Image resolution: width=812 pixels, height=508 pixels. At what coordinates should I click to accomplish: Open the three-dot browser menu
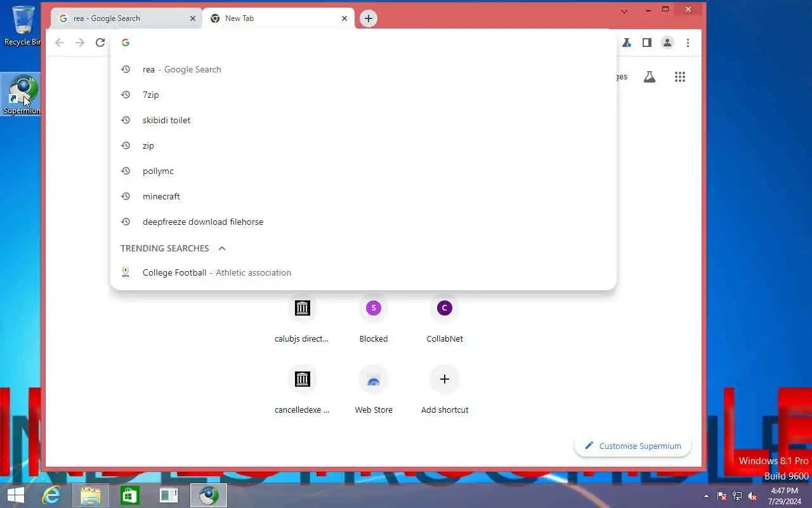pyautogui.click(x=688, y=43)
